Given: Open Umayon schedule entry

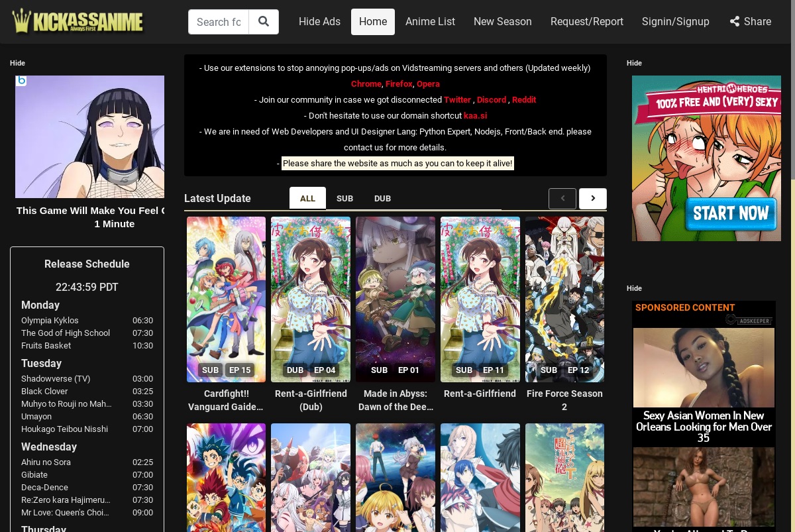Looking at the screenshot, I should pos(36,417).
